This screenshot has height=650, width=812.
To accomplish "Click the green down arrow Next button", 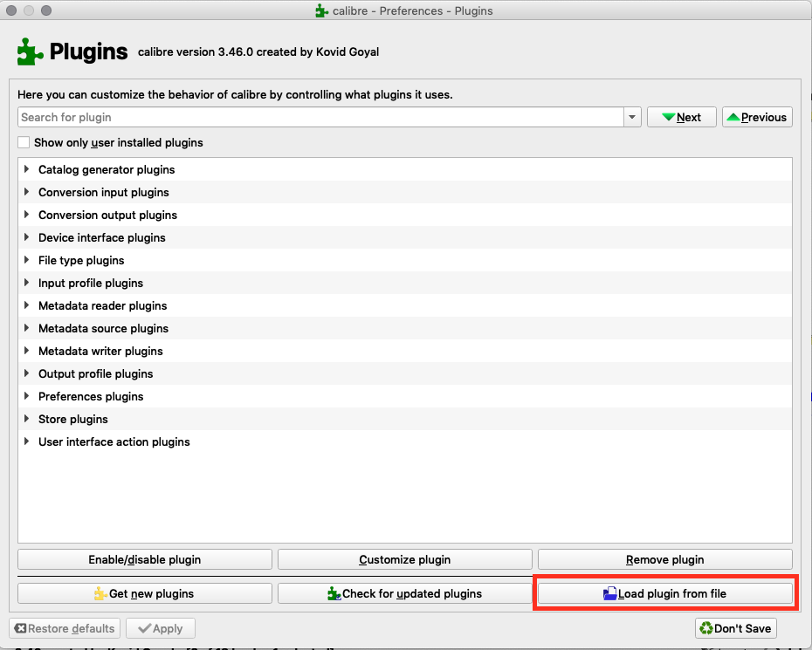I will [x=681, y=117].
